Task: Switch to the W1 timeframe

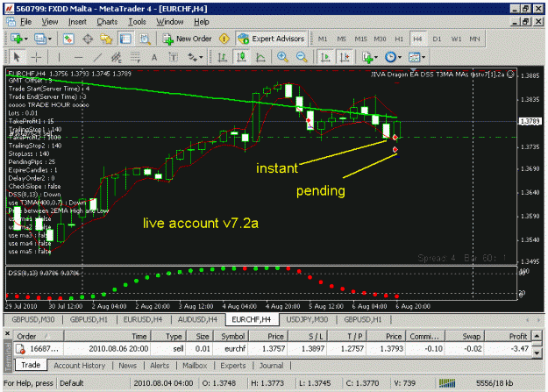Action: point(456,39)
